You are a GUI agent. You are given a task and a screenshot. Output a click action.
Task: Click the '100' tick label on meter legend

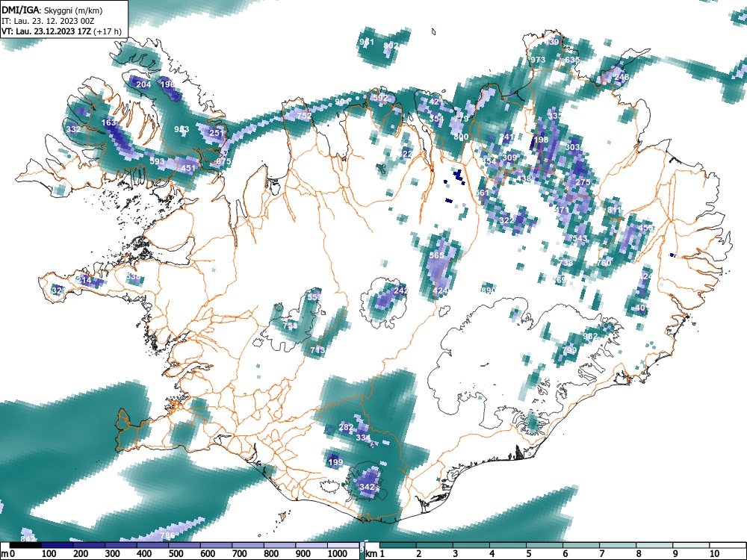pyautogui.click(x=49, y=554)
